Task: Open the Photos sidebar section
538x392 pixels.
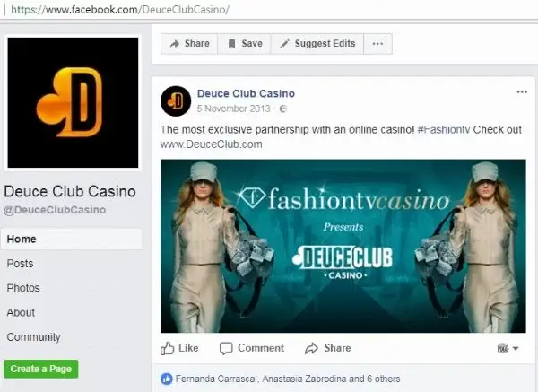Action: pyautogui.click(x=23, y=288)
